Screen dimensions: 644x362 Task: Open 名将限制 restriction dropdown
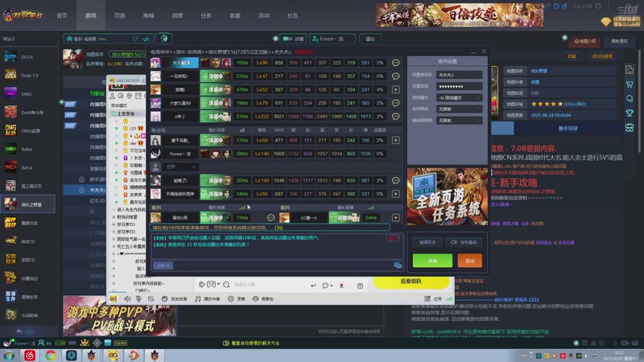coord(459,109)
